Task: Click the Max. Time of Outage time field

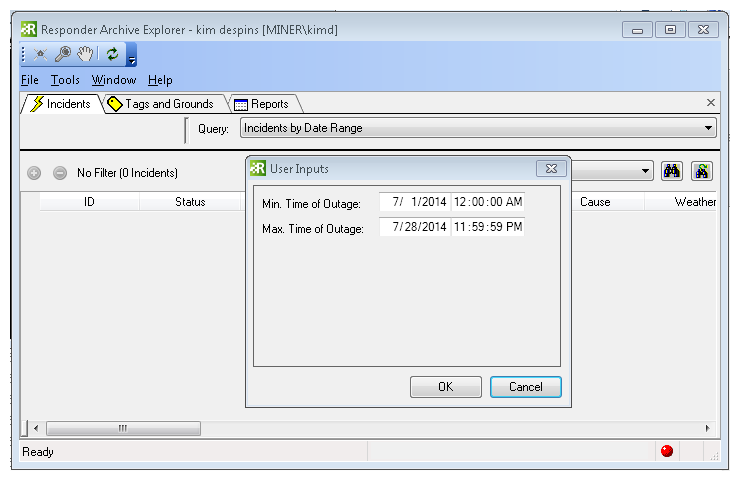Action: tap(488, 227)
